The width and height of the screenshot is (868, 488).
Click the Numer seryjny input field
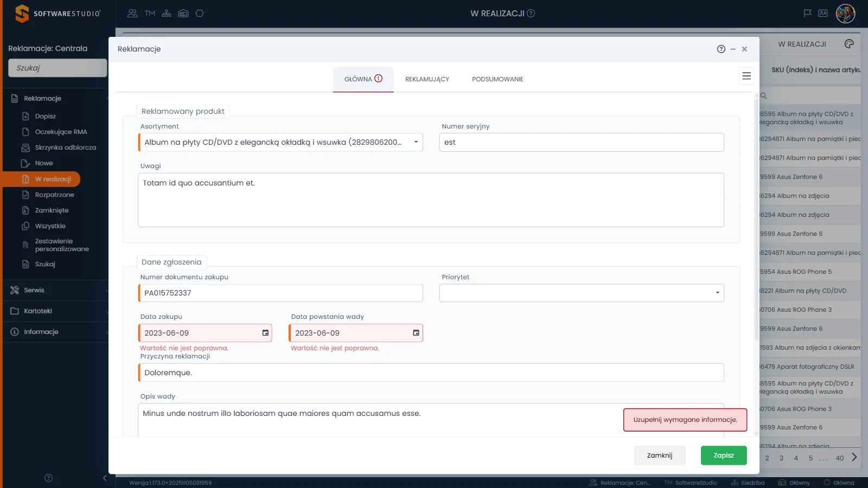582,142
